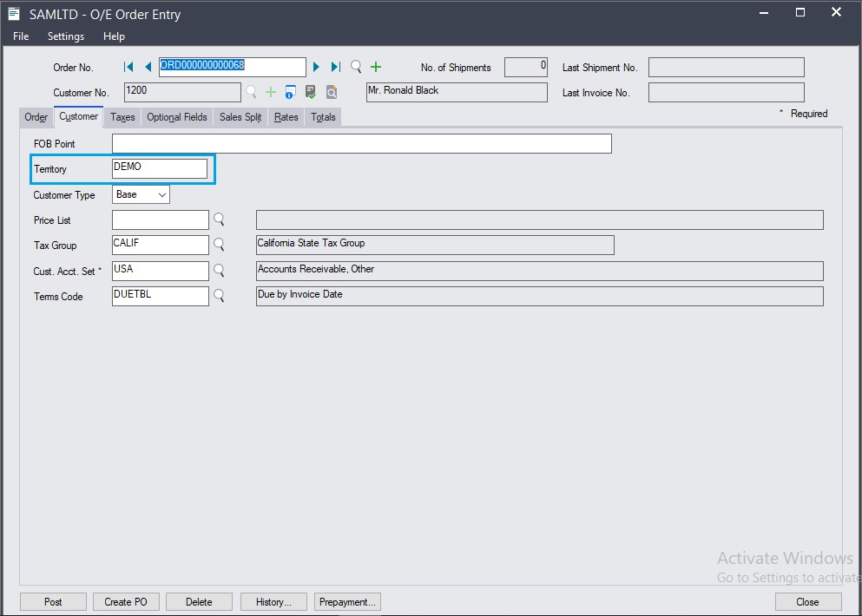This screenshot has height=616, width=862.
Task: Click the Customer No. field showing 1200
Action: 182,92
